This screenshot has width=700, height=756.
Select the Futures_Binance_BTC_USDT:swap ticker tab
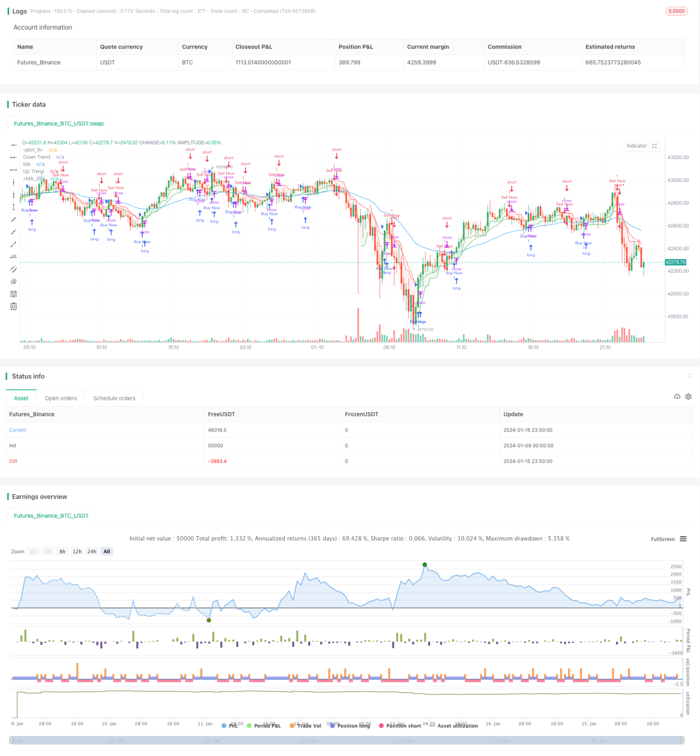coord(59,123)
